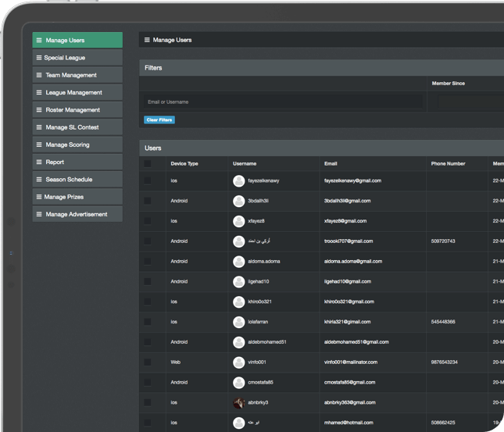Click aldoma.adoma's avatar
504x432 pixels.
(239, 262)
